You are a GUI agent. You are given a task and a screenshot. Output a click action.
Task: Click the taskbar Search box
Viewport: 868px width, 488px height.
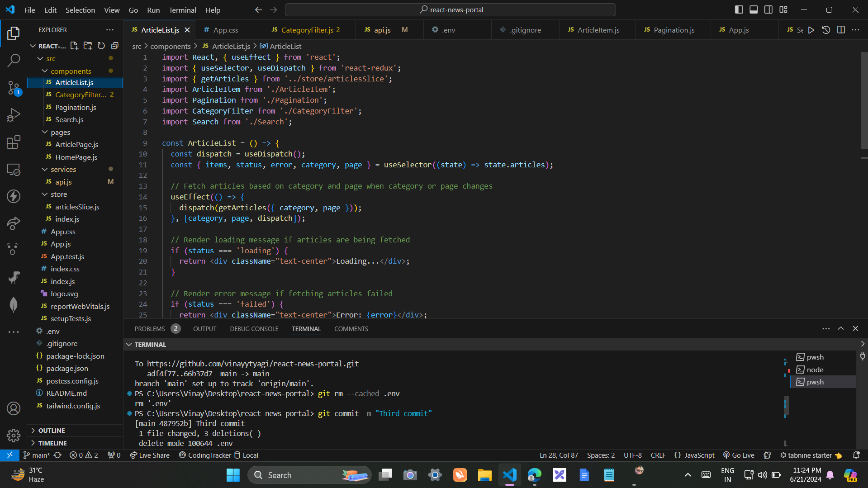(x=309, y=475)
